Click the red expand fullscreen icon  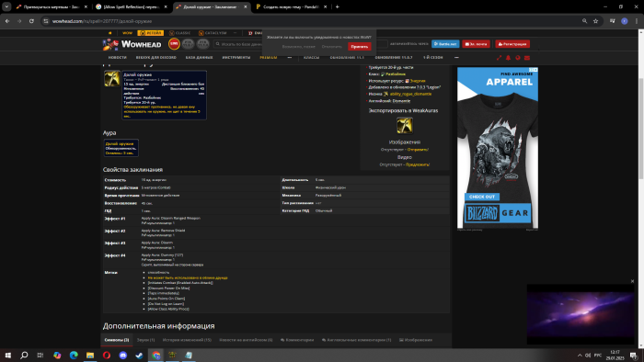coord(499,58)
